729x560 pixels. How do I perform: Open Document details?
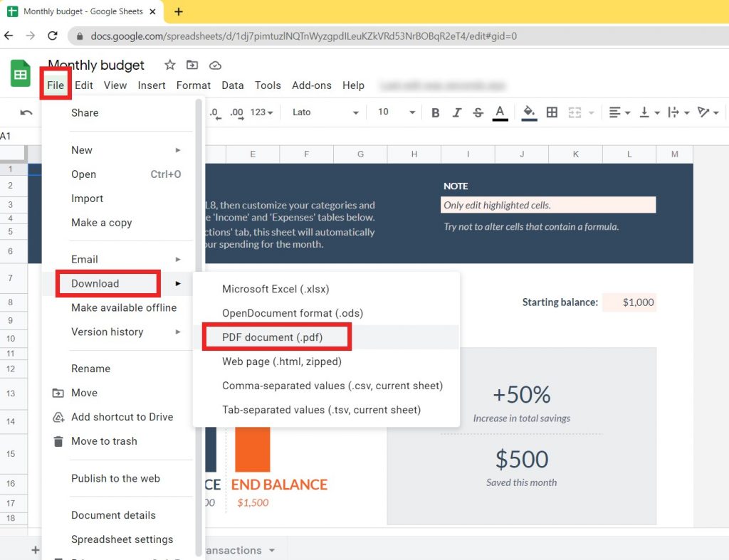[119, 515]
